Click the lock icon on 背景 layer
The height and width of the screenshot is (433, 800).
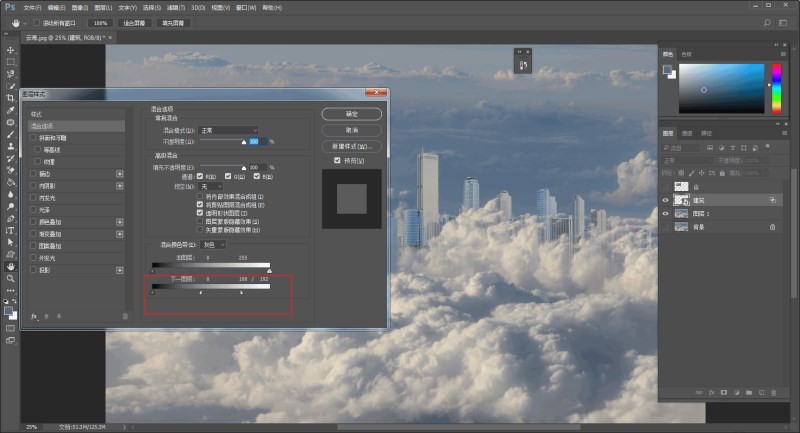(772, 227)
